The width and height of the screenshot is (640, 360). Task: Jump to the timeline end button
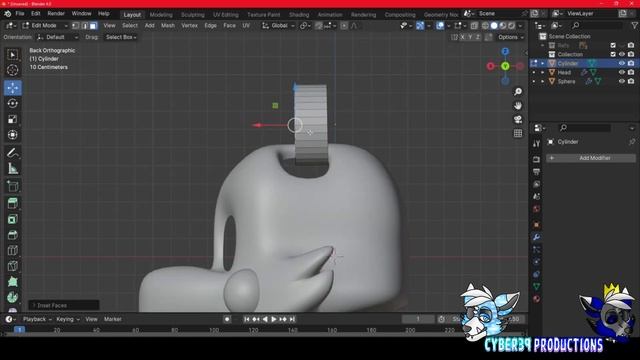click(x=292, y=319)
